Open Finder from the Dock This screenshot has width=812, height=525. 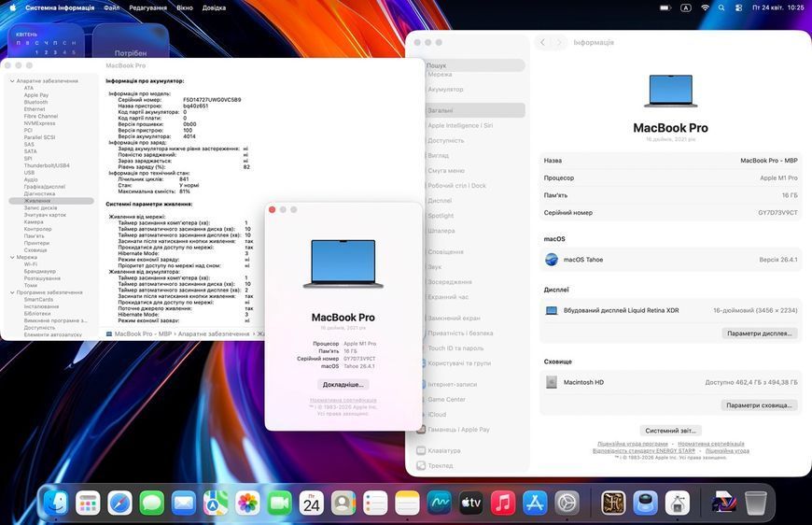[56, 503]
